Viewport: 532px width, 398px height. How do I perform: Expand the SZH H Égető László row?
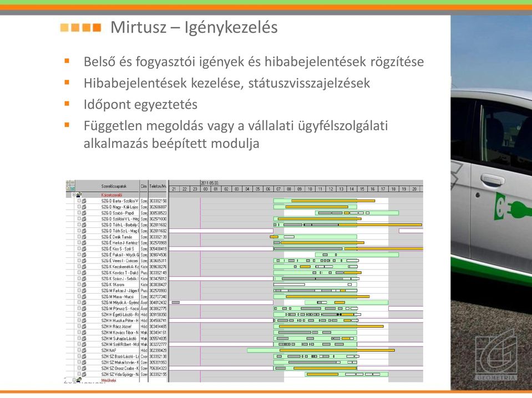tap(79, 314)
